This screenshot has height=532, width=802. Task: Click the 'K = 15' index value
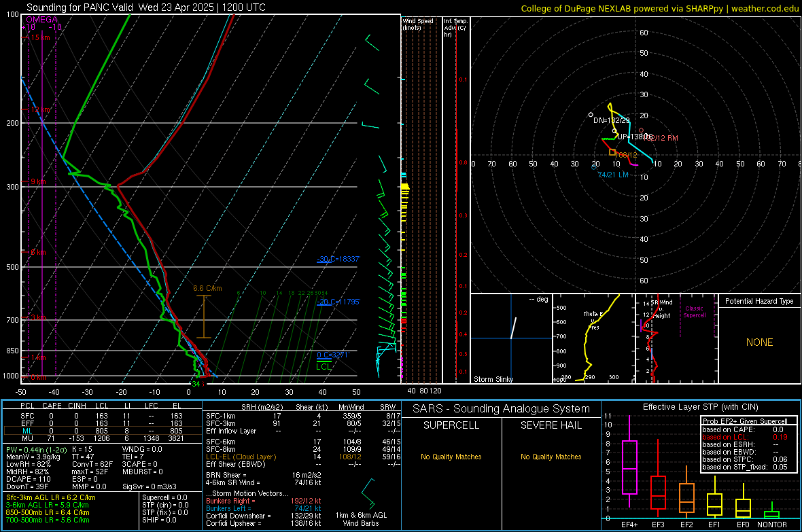point(82,449)
